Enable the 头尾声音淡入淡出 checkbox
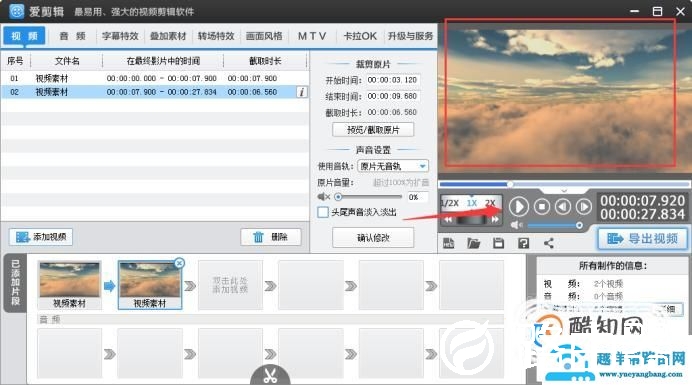The width and height of the screenshot is (692, 385). tap(323, 212)
